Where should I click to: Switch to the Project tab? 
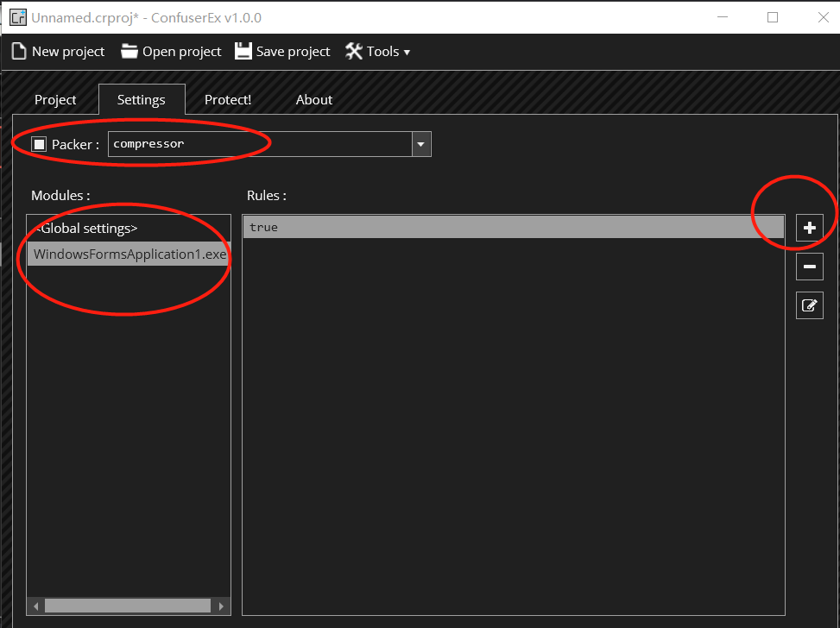click(x=55, y=100)
